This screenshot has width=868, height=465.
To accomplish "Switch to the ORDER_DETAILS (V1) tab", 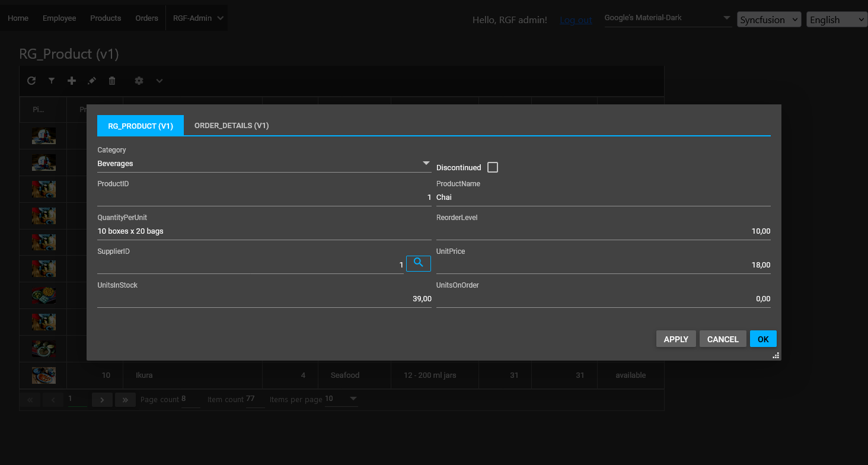I will (231, 126).
